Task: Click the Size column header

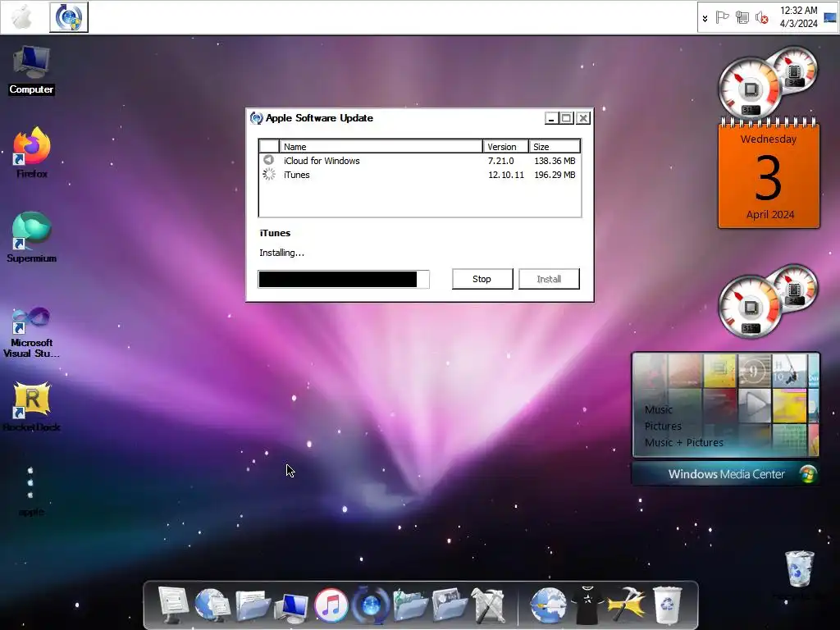Action: tap(555, 146)
